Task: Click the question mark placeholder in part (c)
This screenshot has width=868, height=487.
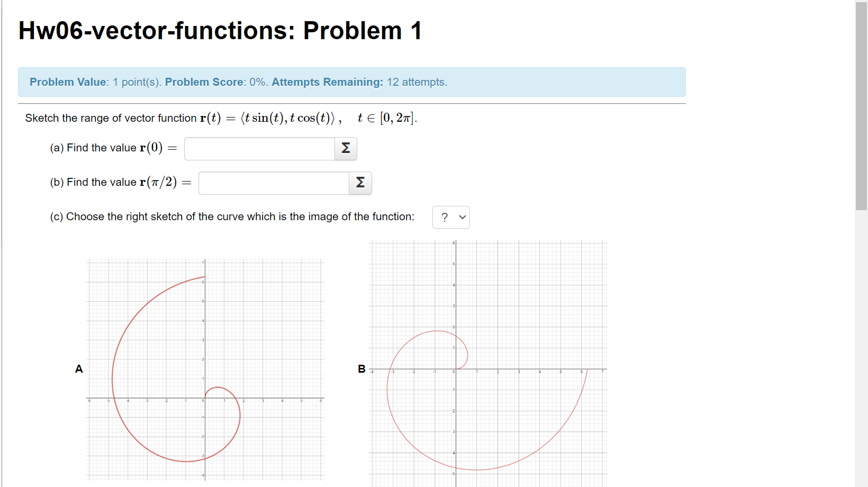Action: pos(445,217)
